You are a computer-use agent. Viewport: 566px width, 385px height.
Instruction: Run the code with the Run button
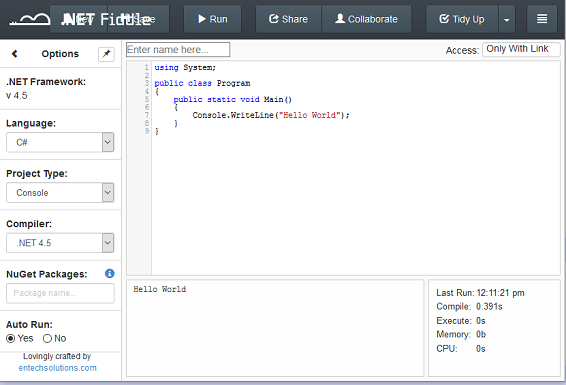[213, 19]
